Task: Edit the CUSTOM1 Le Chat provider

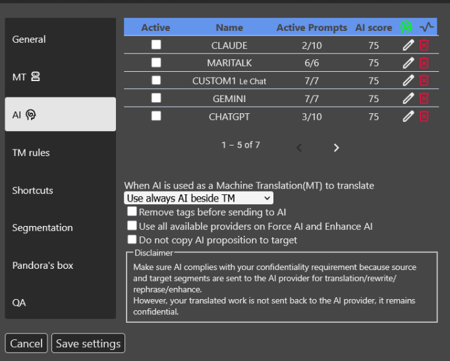Action: click(x=408, y=80)
